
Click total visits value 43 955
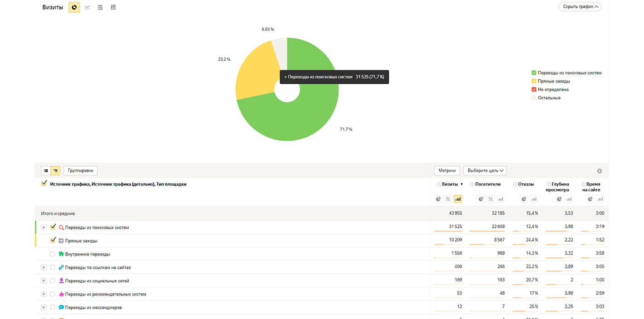tap(455, 213)
